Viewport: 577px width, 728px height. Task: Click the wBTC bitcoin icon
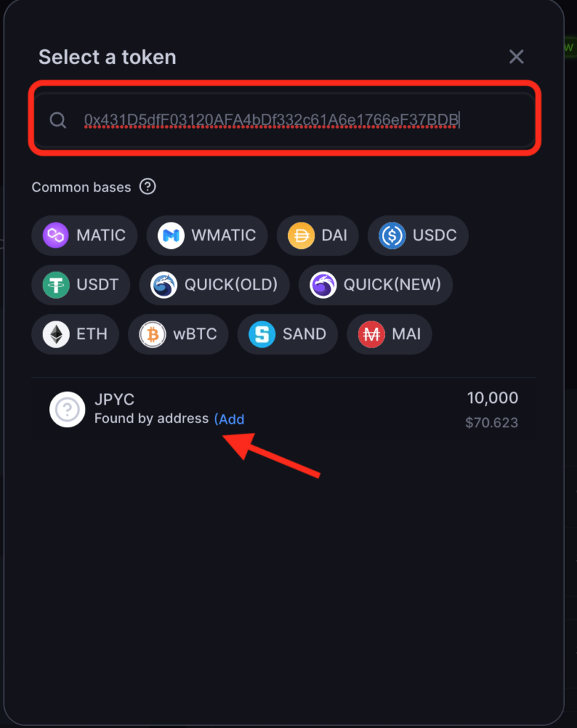[152, 334]
